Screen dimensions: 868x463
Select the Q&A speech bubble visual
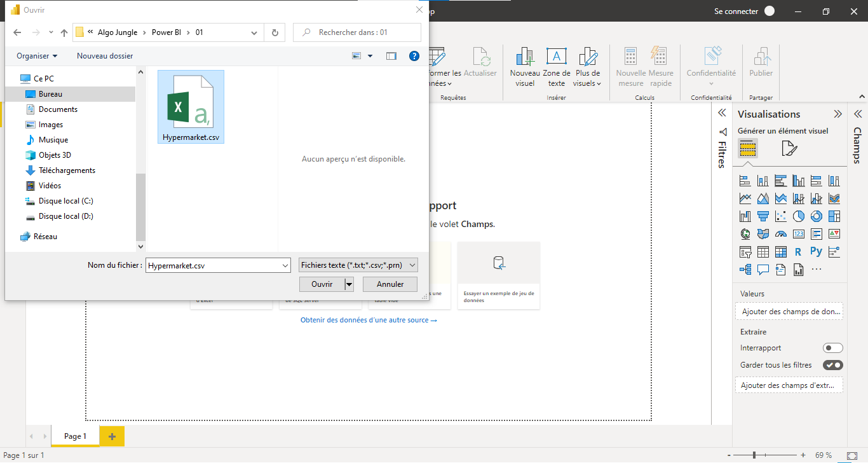(x=763, y=270)
